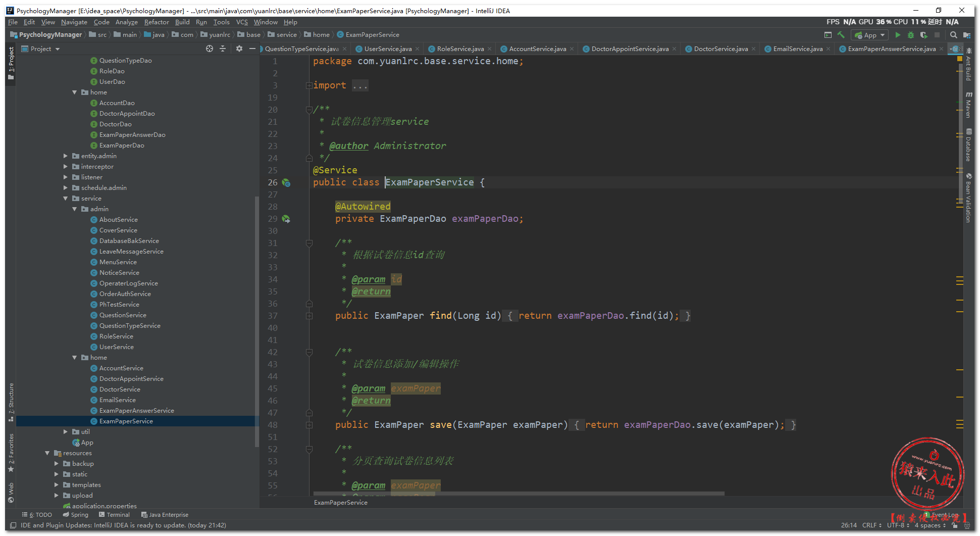Open Search Everywhere magnifier icon
980x536 pixels.
coord(953,35)
